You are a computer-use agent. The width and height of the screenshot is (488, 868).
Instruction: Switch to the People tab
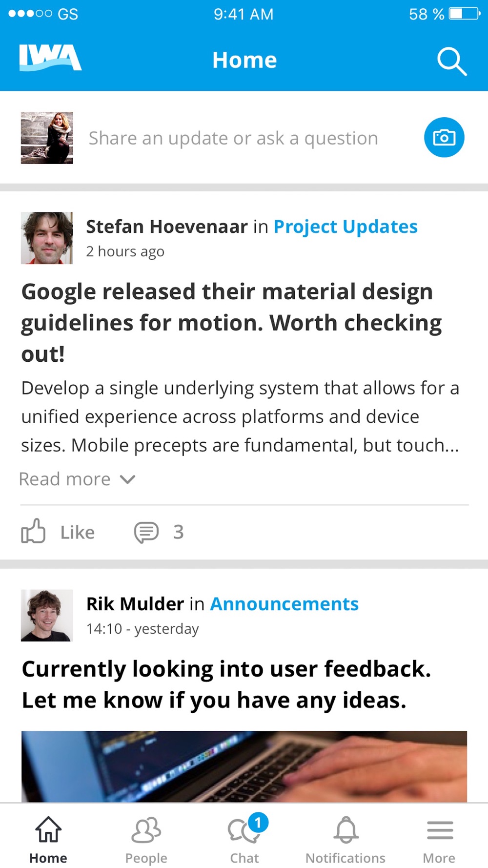pos(146,838)
